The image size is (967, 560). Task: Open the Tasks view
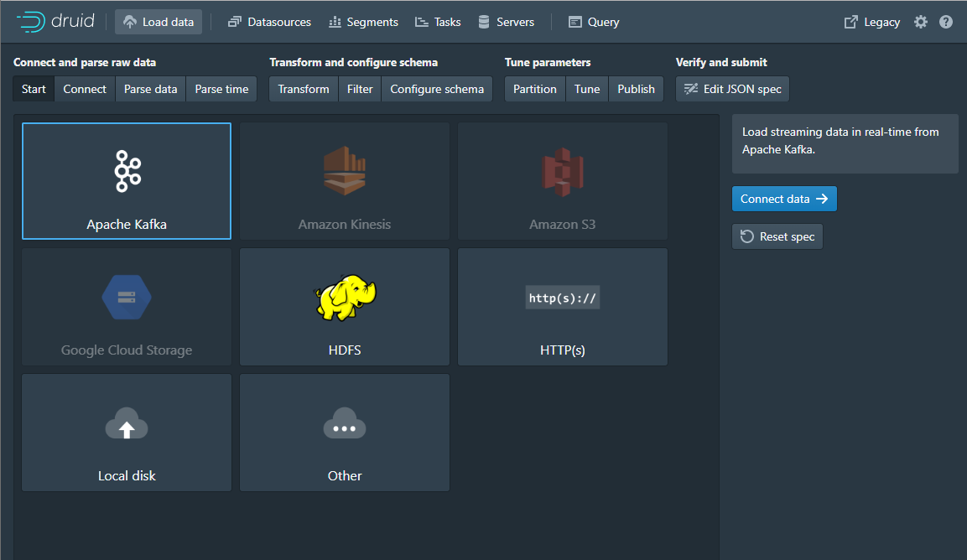(438, 22)
